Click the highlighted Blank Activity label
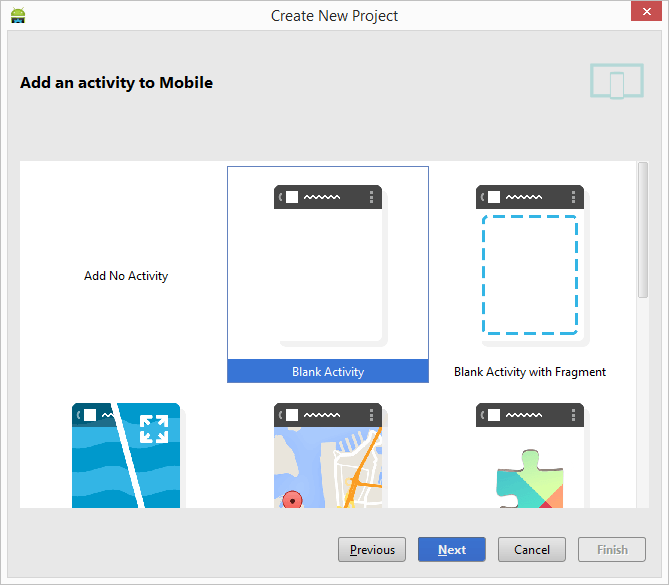Image resolution: width=669 pixels, height=585 pixels. point(328,371)
